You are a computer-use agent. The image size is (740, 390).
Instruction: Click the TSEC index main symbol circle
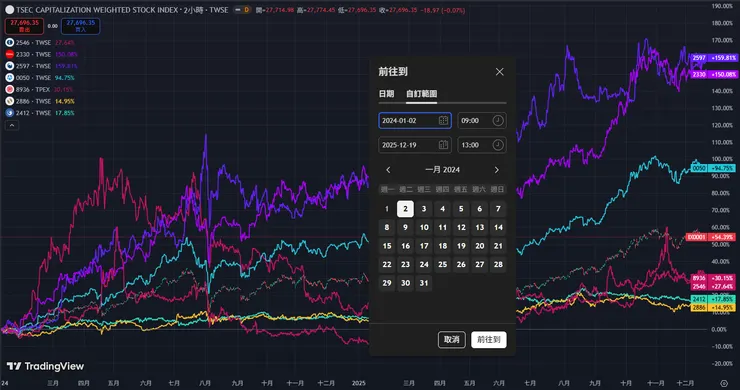[9, 9]
